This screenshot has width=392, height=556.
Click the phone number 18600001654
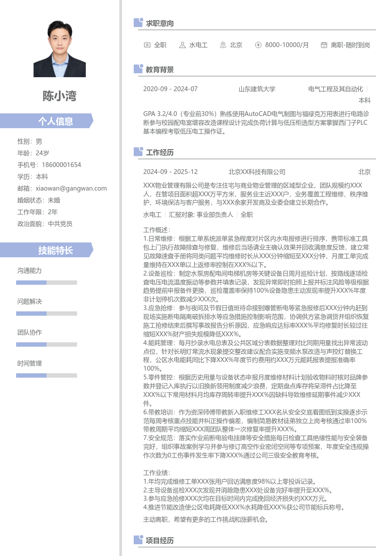pyautogui.click(x=61, y=165)
